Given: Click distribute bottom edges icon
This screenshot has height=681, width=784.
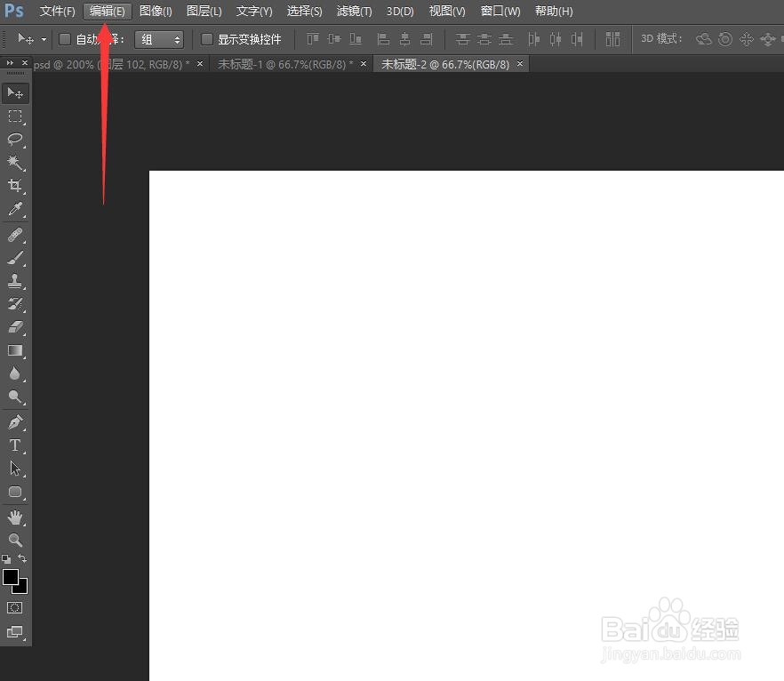Looking at the screenshot, I should [x=506, y=39].
